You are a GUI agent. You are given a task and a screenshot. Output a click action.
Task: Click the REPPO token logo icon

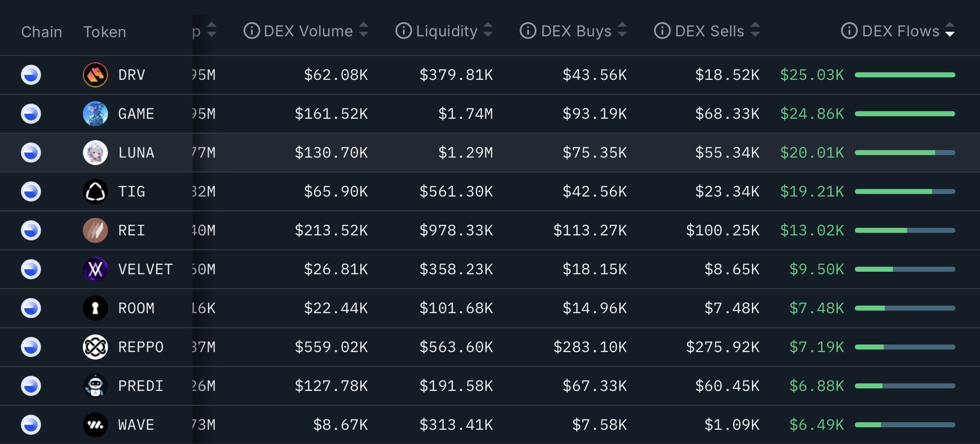click(95, 347)
